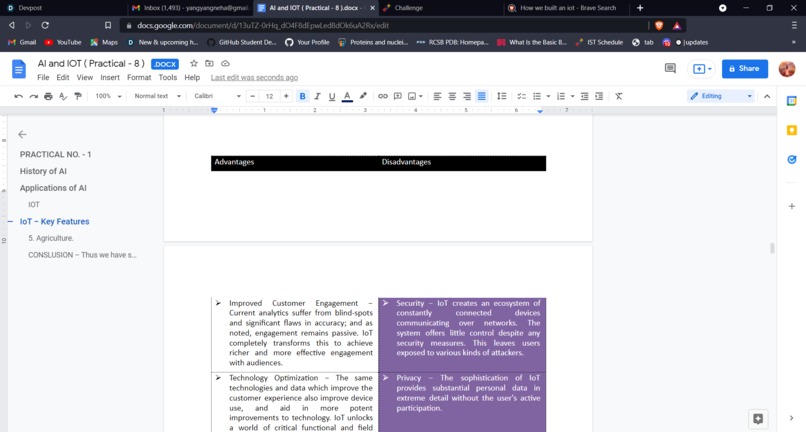
Task: Open Google Calendar side panel icon
Action: 792,101
